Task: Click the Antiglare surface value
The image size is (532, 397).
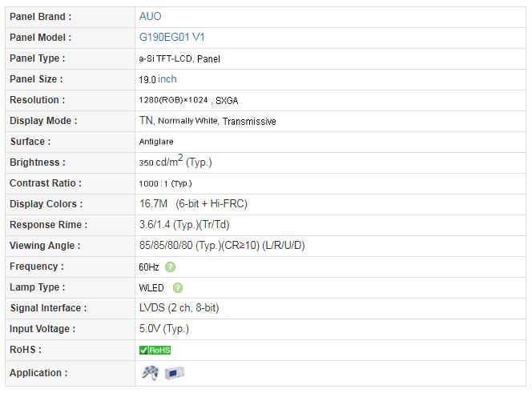Action: coord(156,142)
